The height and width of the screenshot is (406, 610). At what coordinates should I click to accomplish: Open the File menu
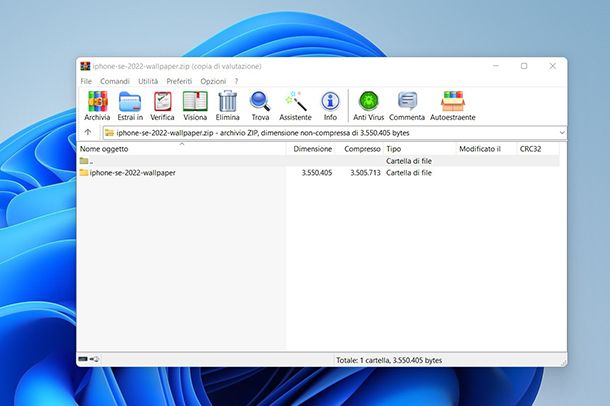click(86, 81)
